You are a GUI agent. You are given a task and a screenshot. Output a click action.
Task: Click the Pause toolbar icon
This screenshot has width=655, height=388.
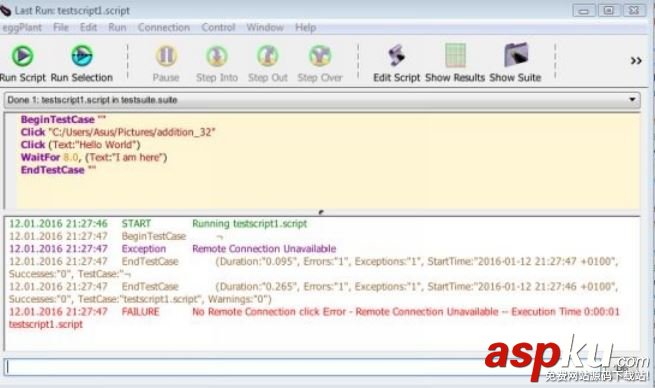point(166,56)
